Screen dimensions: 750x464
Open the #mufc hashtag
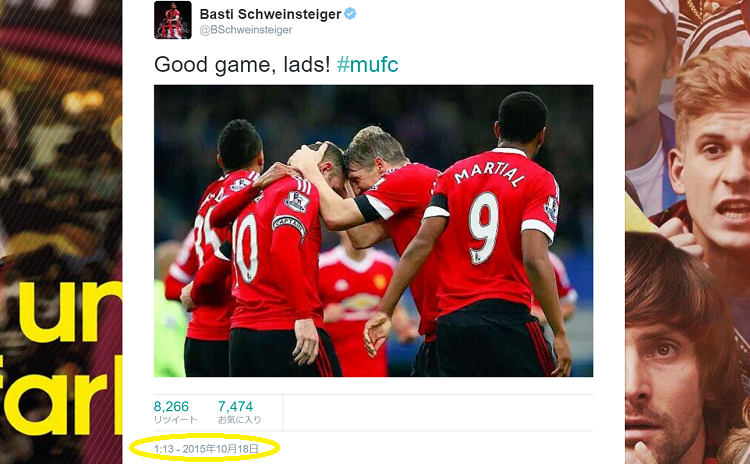click(367, 64)
